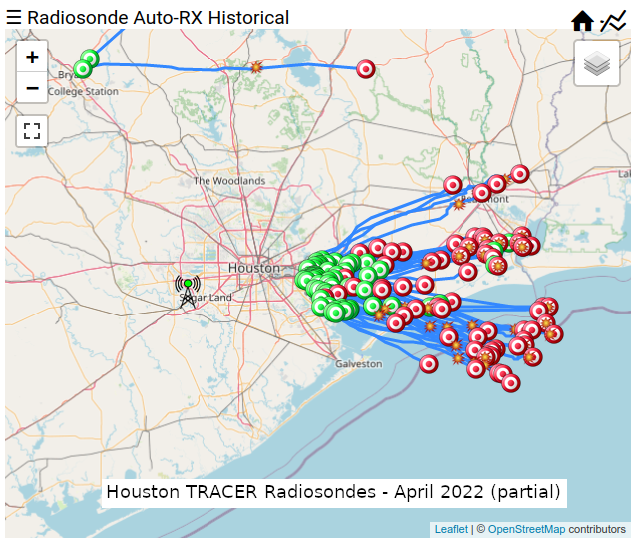Click the lower green launch marker near College Station
The width and height of the screenshot is (635, 544).
(83, 69)
